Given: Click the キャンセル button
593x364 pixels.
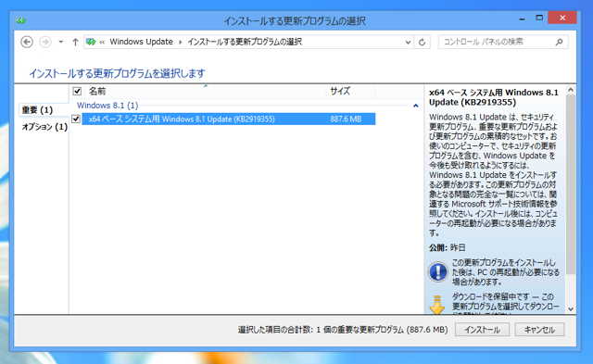Looking at the screenshot, I should click(539, 330).
